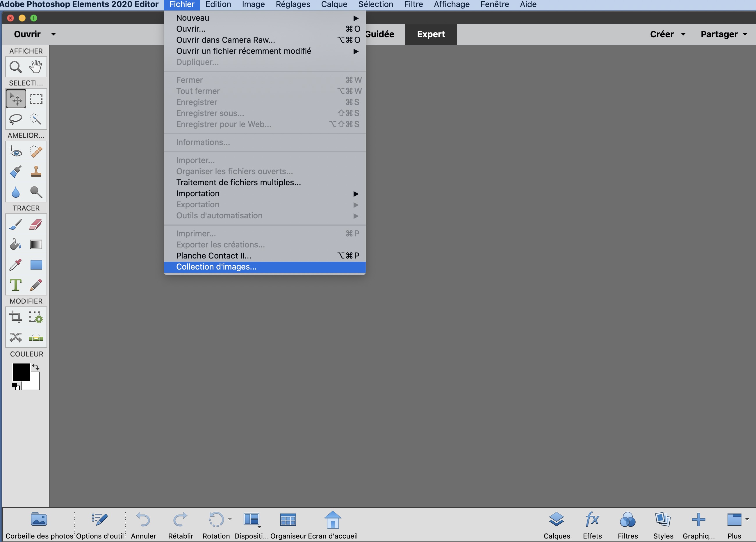The height and width of the screenshot is (542, 756).
Task: Choose Collection d'images from the Fichier menu
Action: tap(217, 267)
